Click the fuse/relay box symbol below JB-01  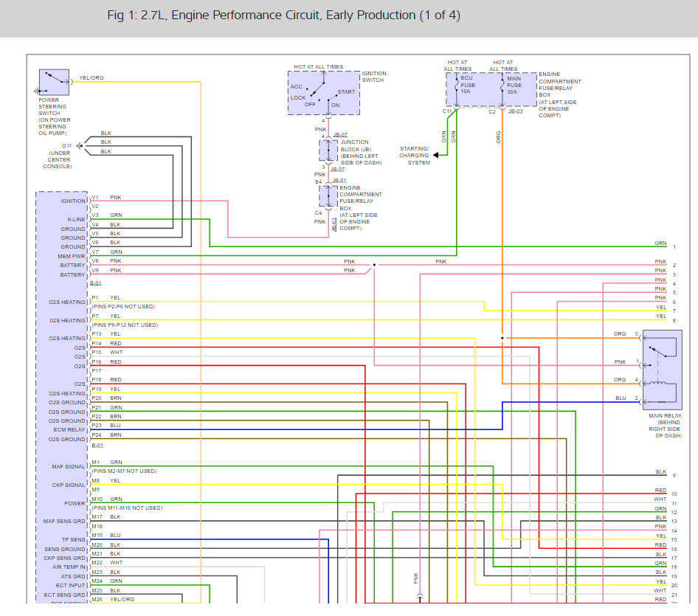(x=328, y=196)
